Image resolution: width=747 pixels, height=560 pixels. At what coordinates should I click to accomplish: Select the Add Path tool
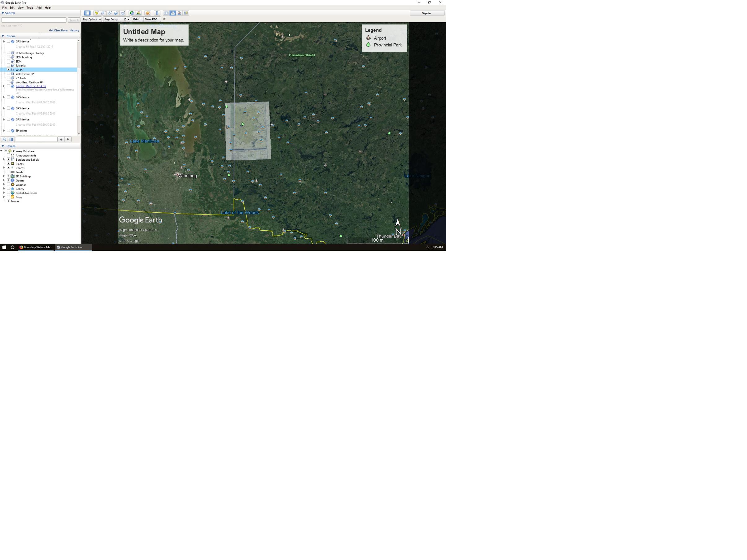(110, 13)
